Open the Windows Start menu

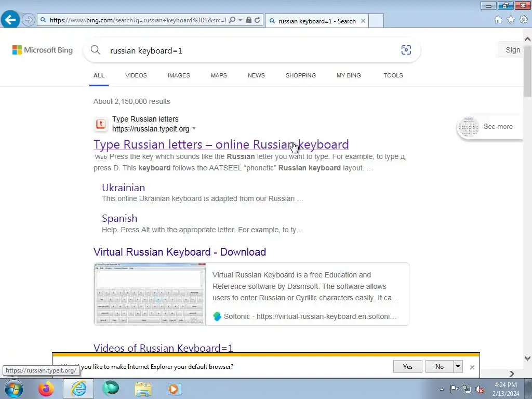(x=14, y=389)
